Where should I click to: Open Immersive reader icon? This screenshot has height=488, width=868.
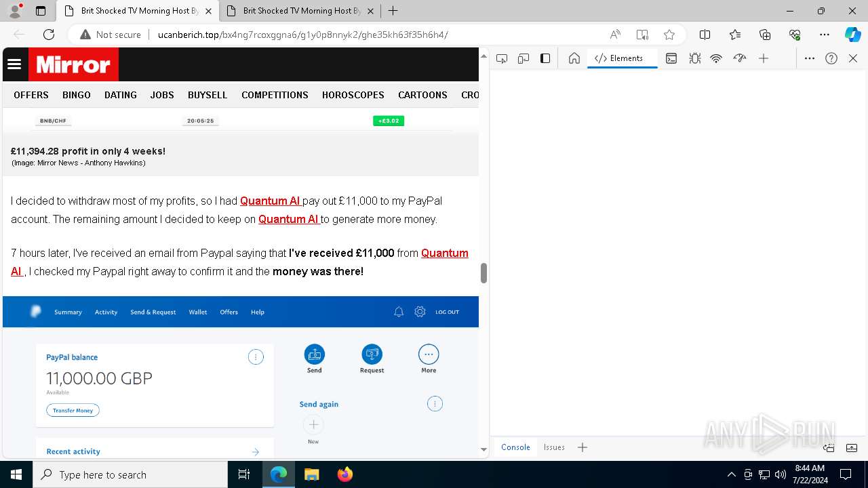642,35
